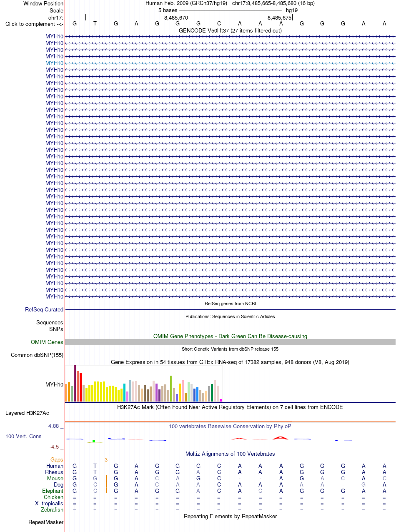Select the Dog alignment row label
The width and height of the screenshot is (396, 532).
coord(58,485)
